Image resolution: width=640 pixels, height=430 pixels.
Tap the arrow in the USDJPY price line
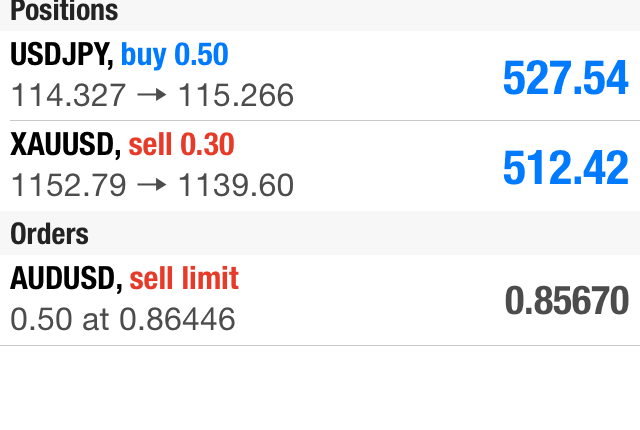152,95
